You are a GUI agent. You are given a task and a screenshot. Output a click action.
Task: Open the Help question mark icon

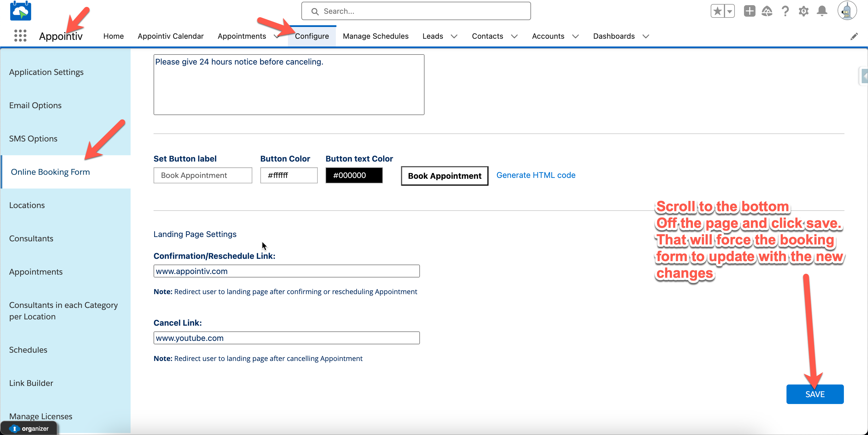[x=785, y=11]
